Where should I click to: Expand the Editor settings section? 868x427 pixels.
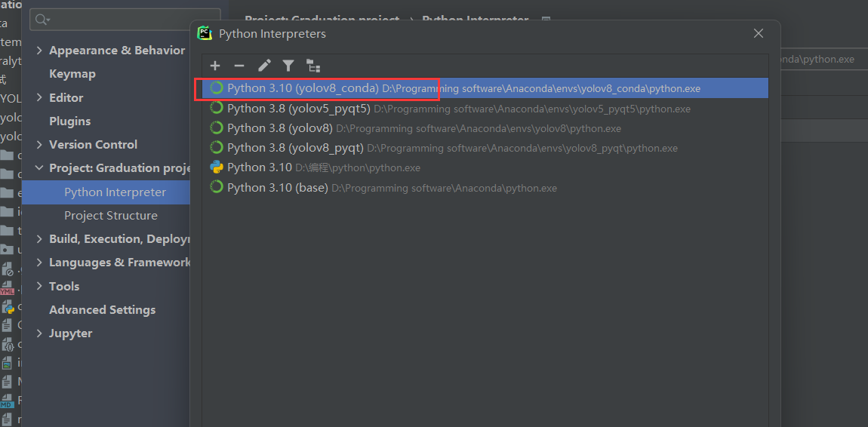click(x=38, y=97)
